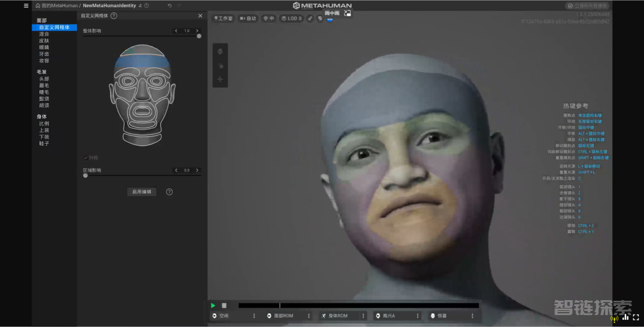644x327 pixels.
Task: Select the 身体ROM animation
Action: [x=339, y=316]
